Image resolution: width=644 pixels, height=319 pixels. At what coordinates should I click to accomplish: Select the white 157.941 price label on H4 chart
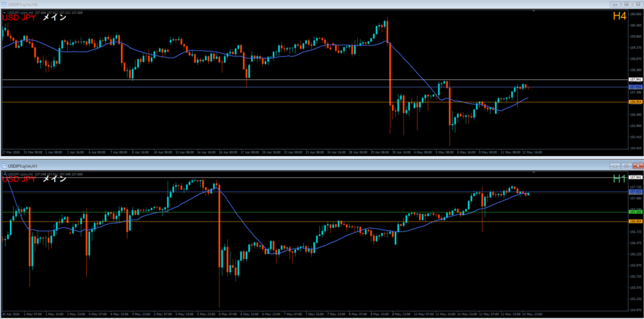[x=635, y=79]
